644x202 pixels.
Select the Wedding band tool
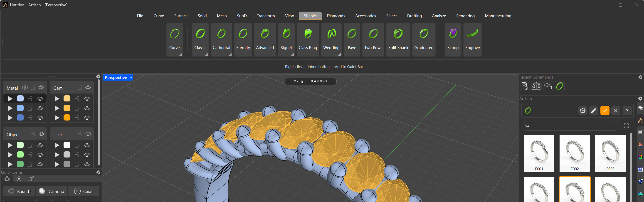(x=331, y=39)
